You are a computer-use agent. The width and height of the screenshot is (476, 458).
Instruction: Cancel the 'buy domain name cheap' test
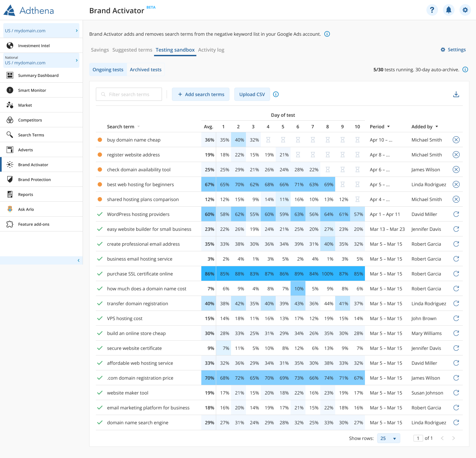pos(456,140)
